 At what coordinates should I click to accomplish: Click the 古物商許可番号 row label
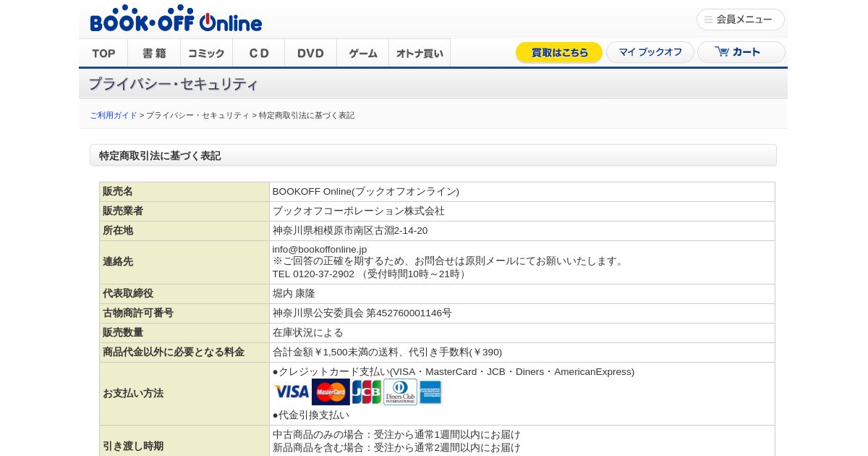[184, 313]
